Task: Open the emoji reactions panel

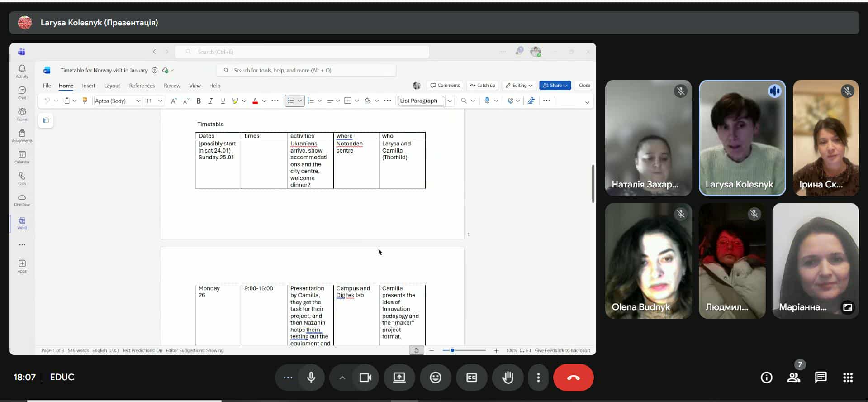Action: 435,378
